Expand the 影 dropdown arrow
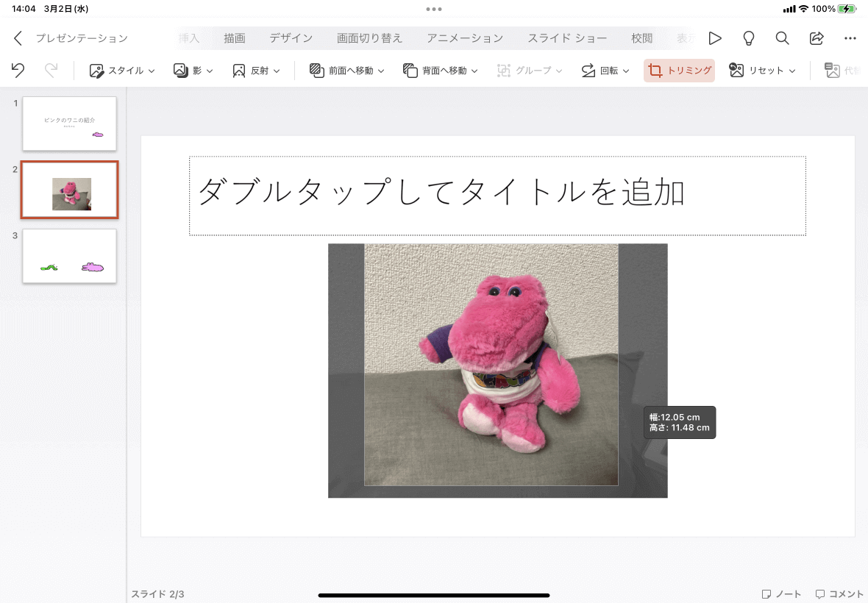 (x=210, y=71)
